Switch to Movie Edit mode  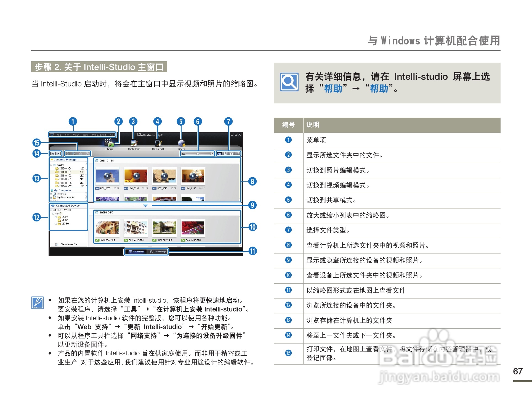click(158, 145)
